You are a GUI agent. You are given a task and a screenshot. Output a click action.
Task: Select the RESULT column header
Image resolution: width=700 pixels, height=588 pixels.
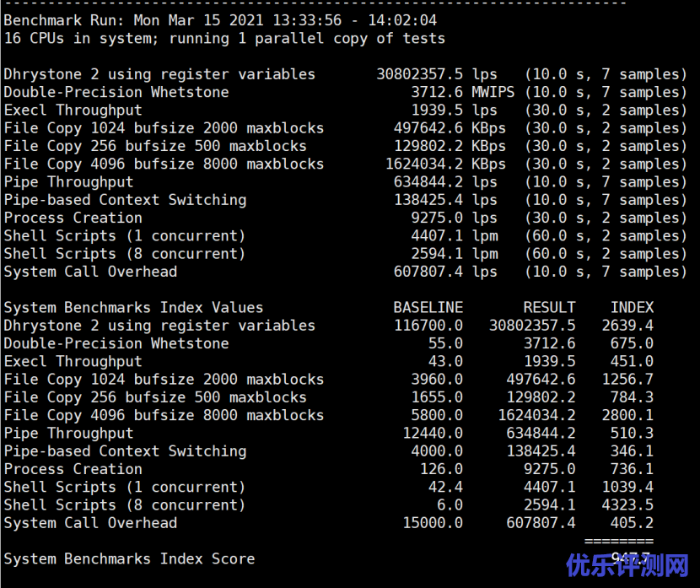(549, 308)
